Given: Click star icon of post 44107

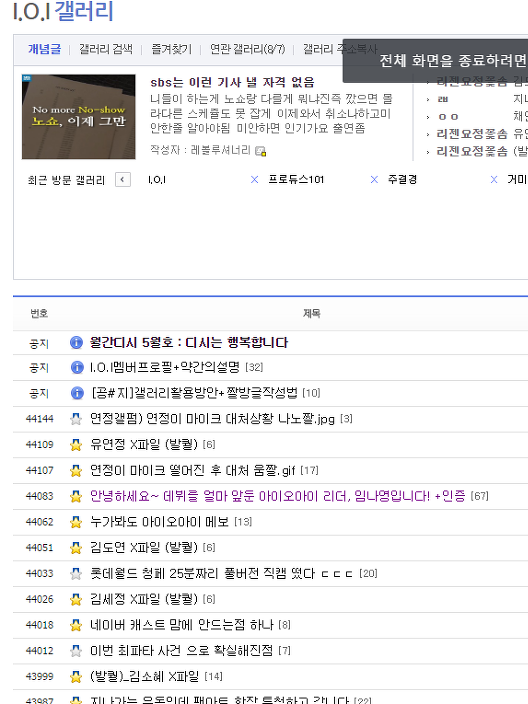Looking at the screenshot, I should [76, 471].
